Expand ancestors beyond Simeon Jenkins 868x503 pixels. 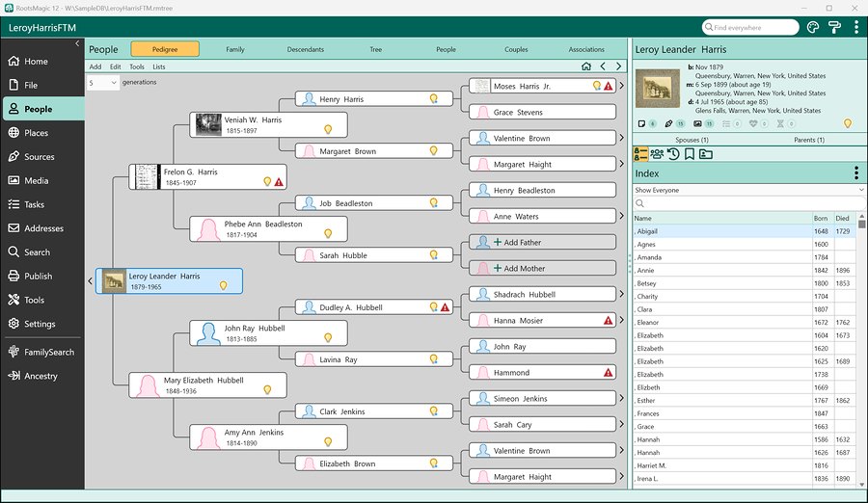click(x=622, y=398)
